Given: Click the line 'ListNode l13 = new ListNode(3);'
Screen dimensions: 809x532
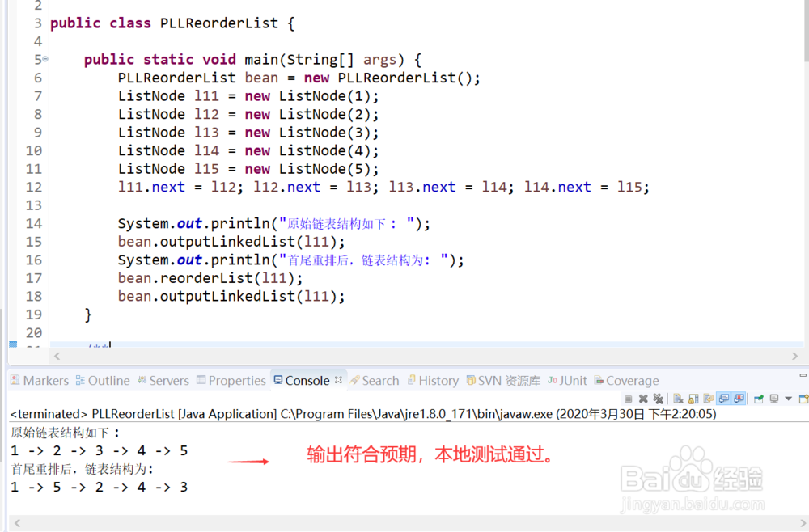Looking at the screenshot, I should point(248,133).
